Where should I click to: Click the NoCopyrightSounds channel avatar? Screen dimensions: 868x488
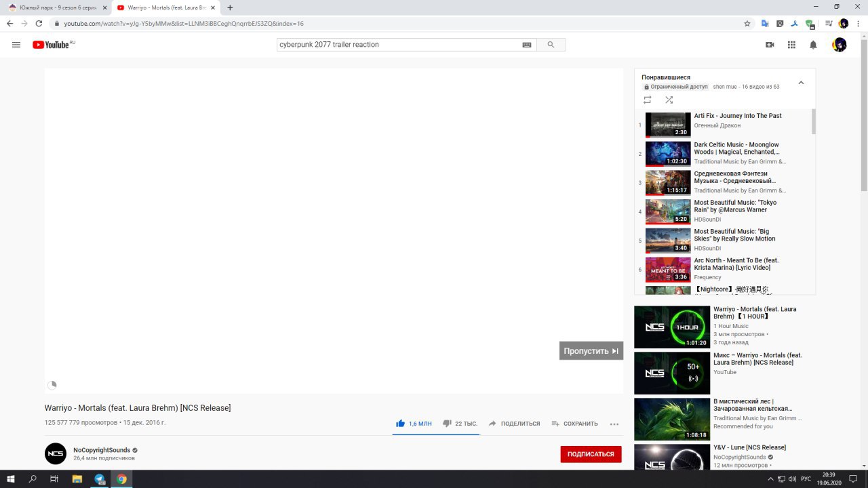(56, 453)
